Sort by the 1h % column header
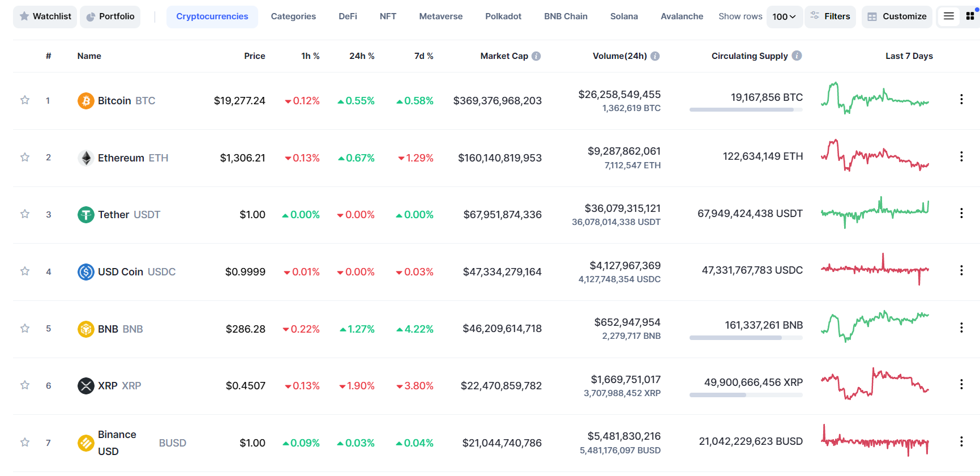Image resolution: width=980 pixels, height=476 pixels. click(x=310, y=56)
